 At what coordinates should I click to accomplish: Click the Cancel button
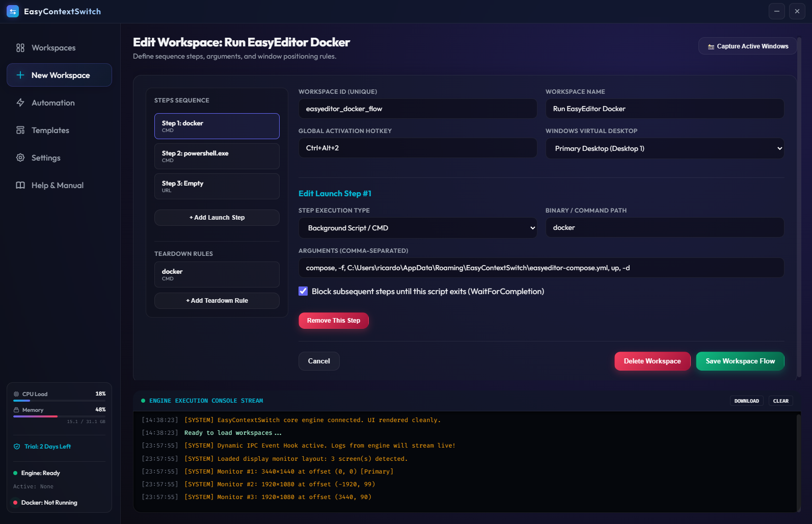[x=319, y=361]
